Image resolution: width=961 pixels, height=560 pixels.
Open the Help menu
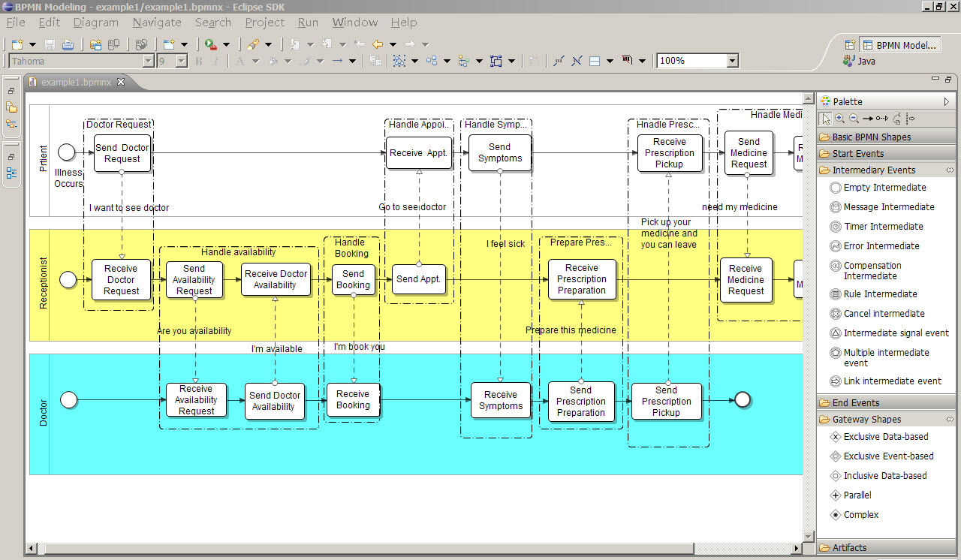pyautogui.click(x=404, y=23)
